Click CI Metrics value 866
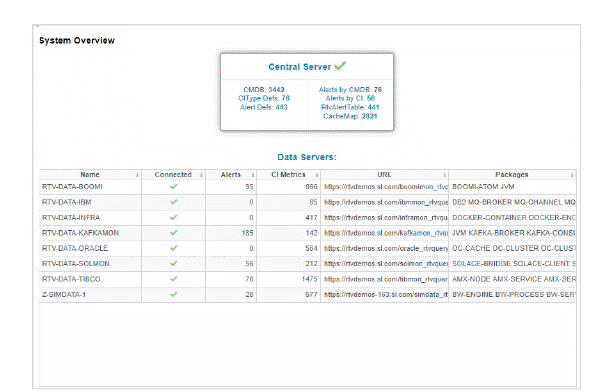The height and width of the screenshot is (391, 615). point(311,187)
